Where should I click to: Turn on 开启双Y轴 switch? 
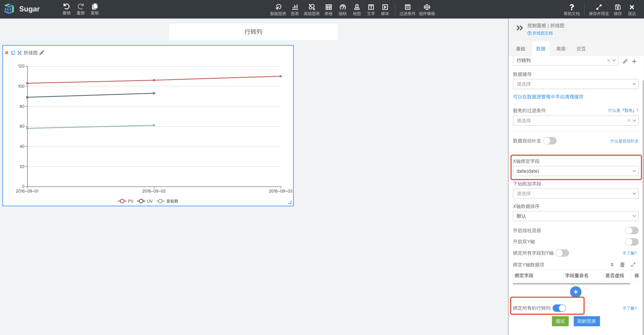point(632,242)
